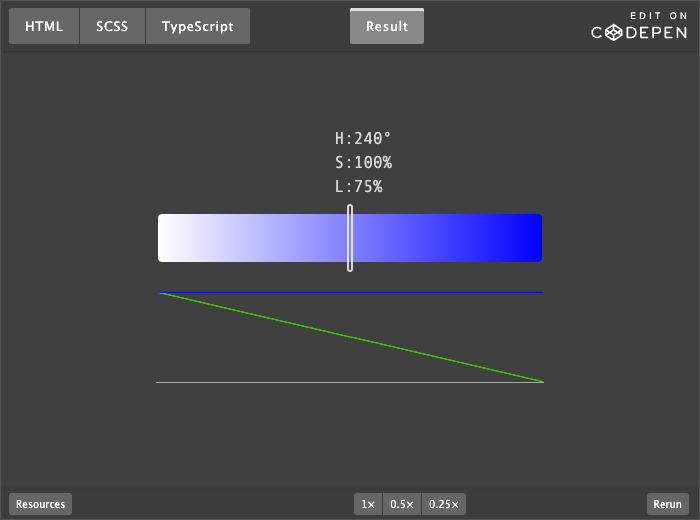Choose the 0.25× zoom option
700x520 pixels.
coord(444,504)
